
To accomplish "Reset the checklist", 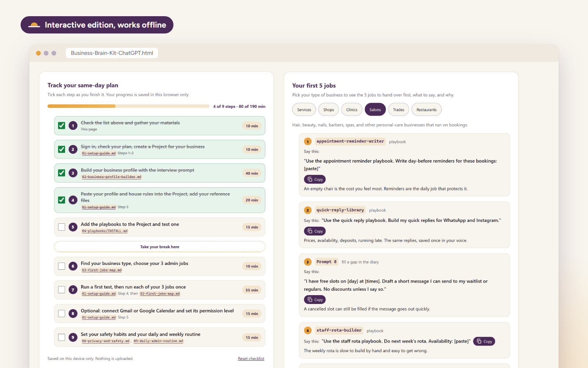I will (251, 358).
